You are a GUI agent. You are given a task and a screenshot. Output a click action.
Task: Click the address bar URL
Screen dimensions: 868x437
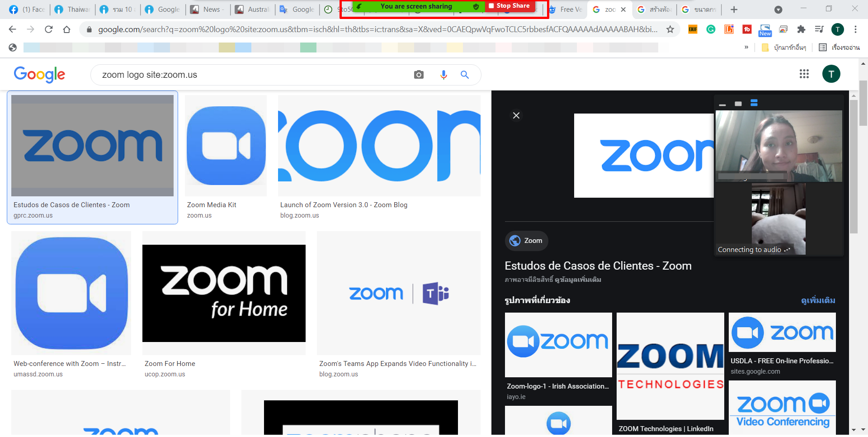pos(377,29)
